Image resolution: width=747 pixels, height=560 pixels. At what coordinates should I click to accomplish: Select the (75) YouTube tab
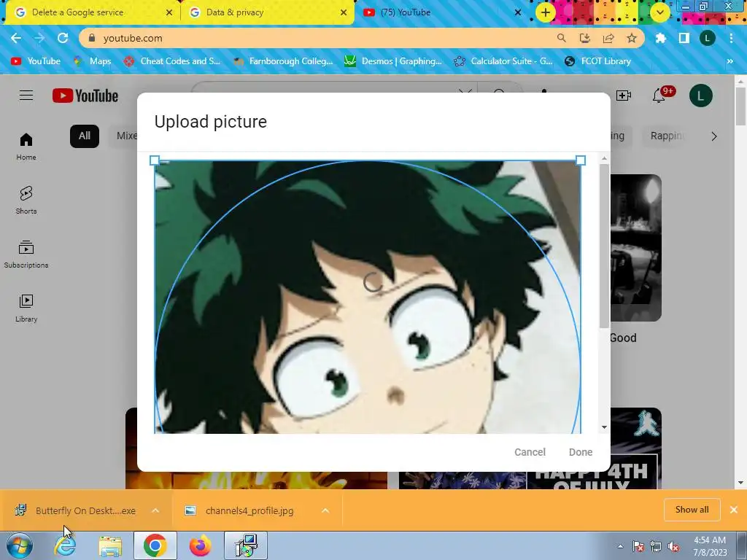coord(405,12)
